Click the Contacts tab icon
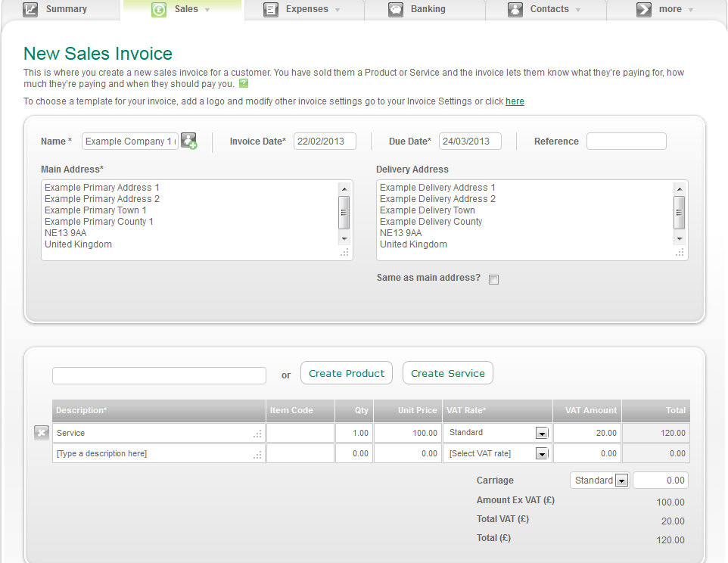This screenshot has width=728, height=563. coord(515,9)
